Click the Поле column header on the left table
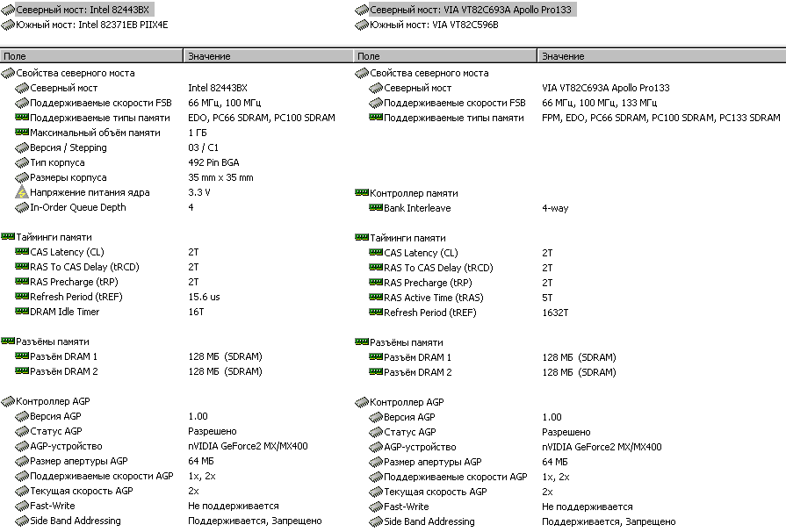The height and width of the screenshot is (532, 786). [88, 55]
